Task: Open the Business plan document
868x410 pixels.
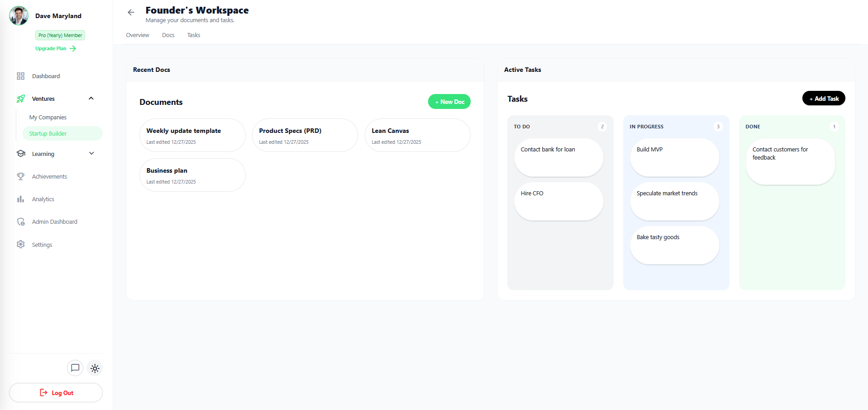Action: point(192,175)
